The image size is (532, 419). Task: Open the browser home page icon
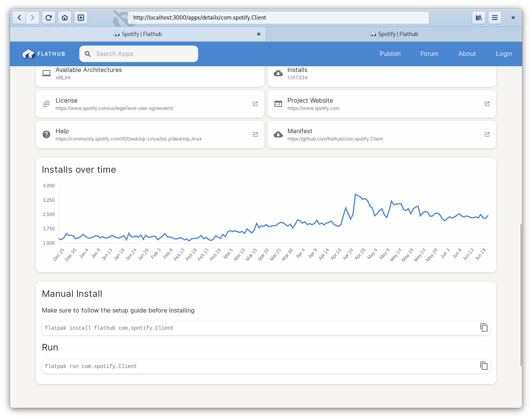65,18
